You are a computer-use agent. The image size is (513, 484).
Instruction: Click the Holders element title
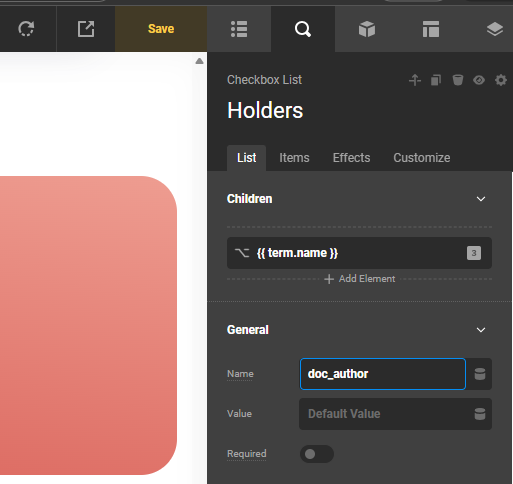coord(265,110)
